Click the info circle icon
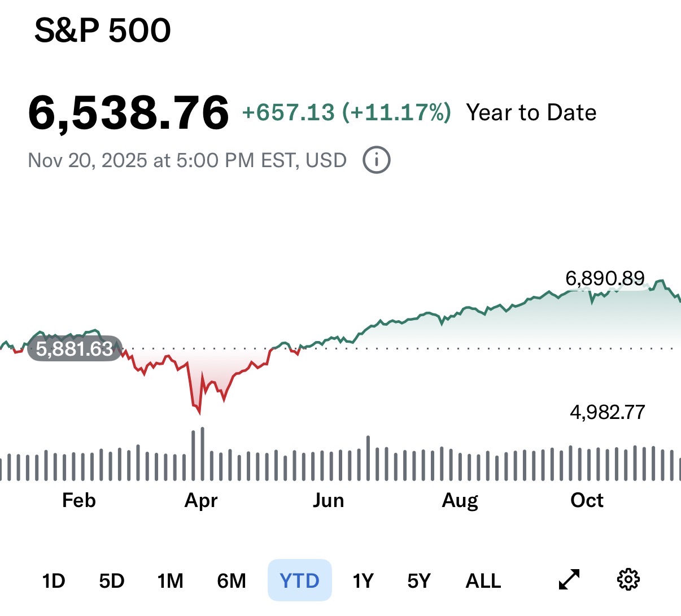 click(x=376, y=160)
